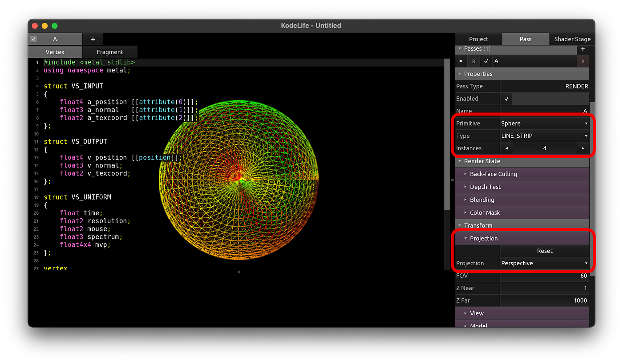Switch to the Project tab
The height and width of the screenshot is (364, 623).
(x=478, y=39)
